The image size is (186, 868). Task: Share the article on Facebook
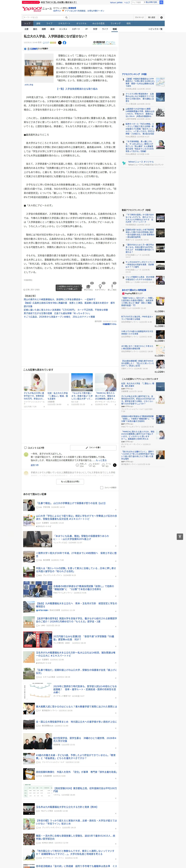(64, 43)
